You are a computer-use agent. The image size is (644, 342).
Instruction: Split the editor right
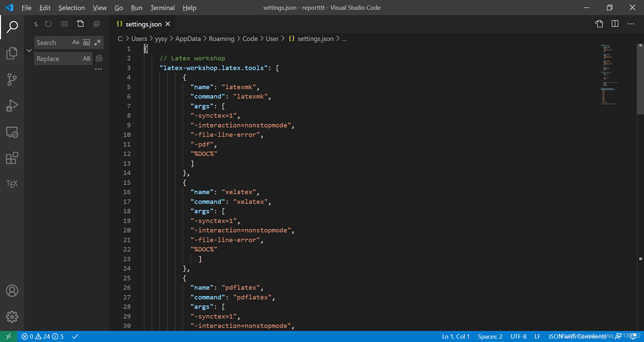point(615,24)
